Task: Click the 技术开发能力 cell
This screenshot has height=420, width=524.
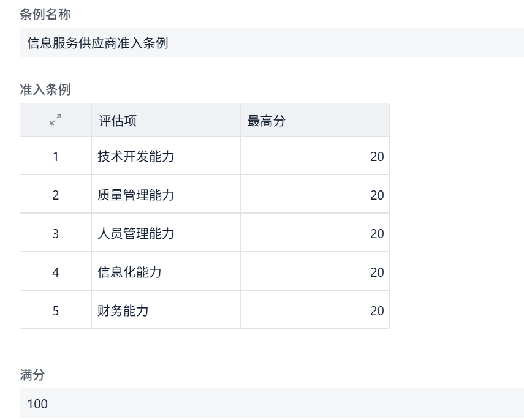Action: [x=165, y=156]
